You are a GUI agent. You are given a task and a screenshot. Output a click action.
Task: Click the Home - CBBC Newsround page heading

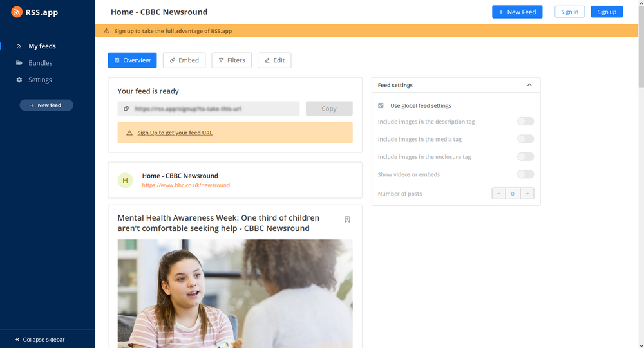pyautogui.click(x=159, y=12)
